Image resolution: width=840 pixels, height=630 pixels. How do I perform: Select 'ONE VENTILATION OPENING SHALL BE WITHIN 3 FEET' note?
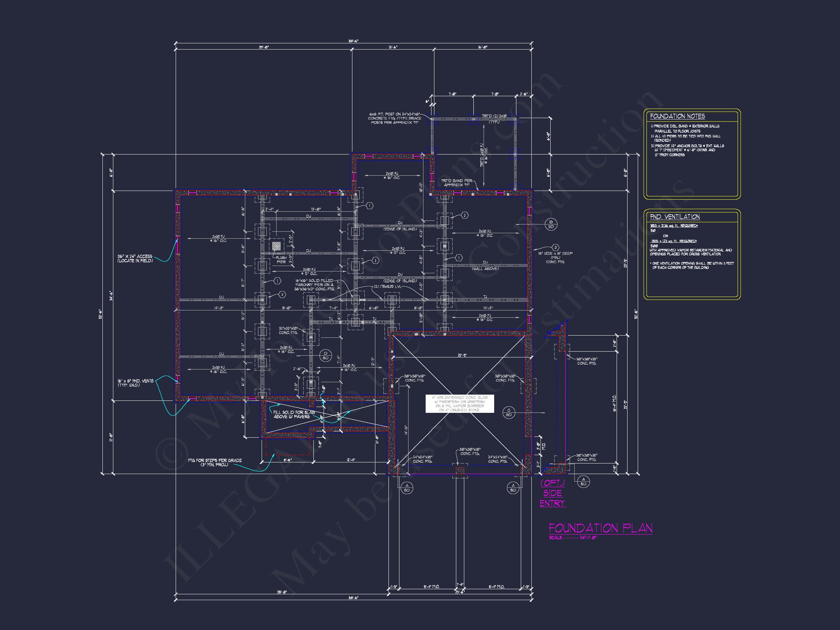tap(692, 265)
